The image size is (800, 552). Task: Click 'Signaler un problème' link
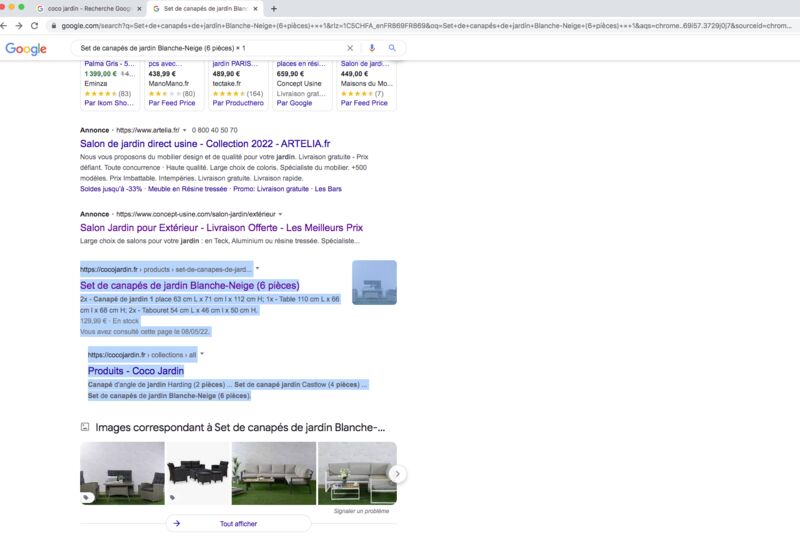[361, 511]
